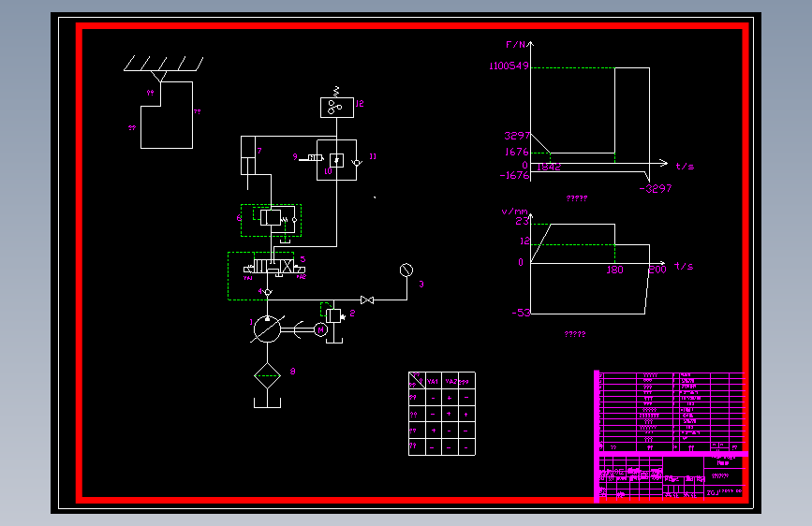Select the t/s label on force graph
This screenshot has width=812, height=526.
tap(685, 167)
